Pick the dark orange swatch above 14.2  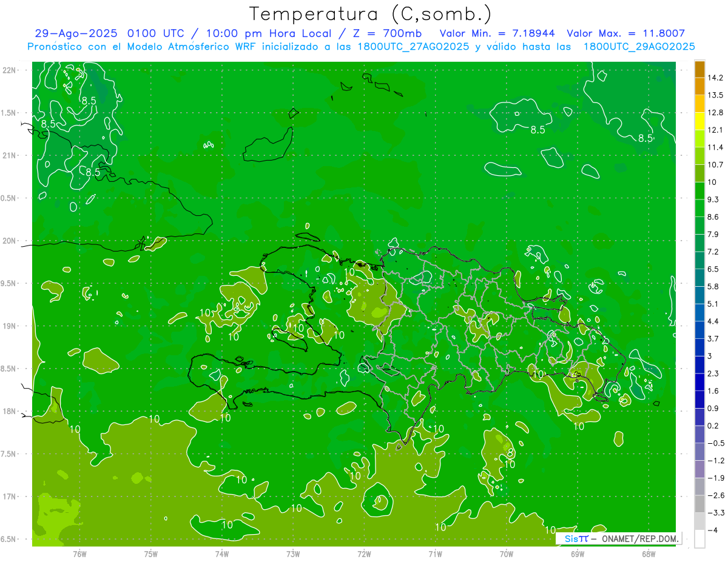[699, 69]
